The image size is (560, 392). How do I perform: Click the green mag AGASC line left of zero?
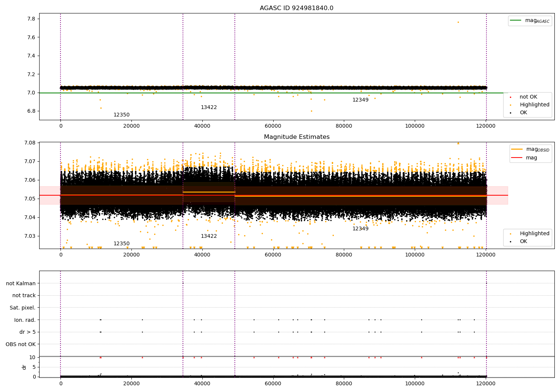[50, 93]
